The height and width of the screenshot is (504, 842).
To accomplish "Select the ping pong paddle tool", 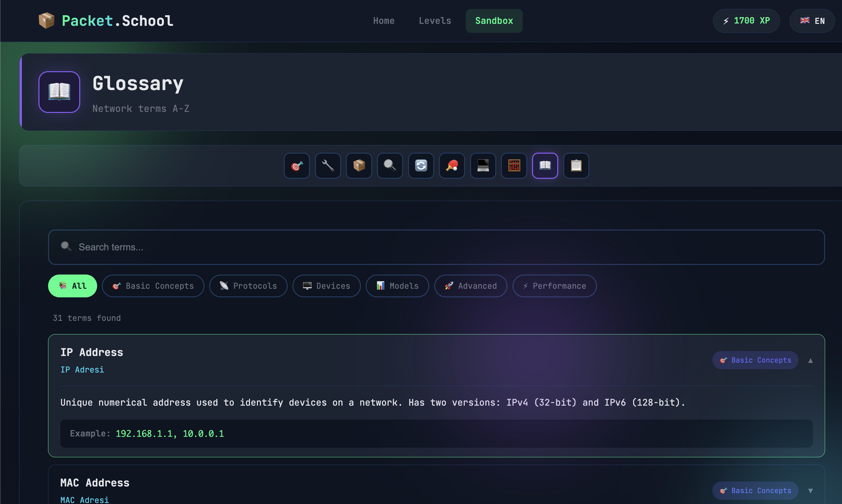I will coord(452,166).
